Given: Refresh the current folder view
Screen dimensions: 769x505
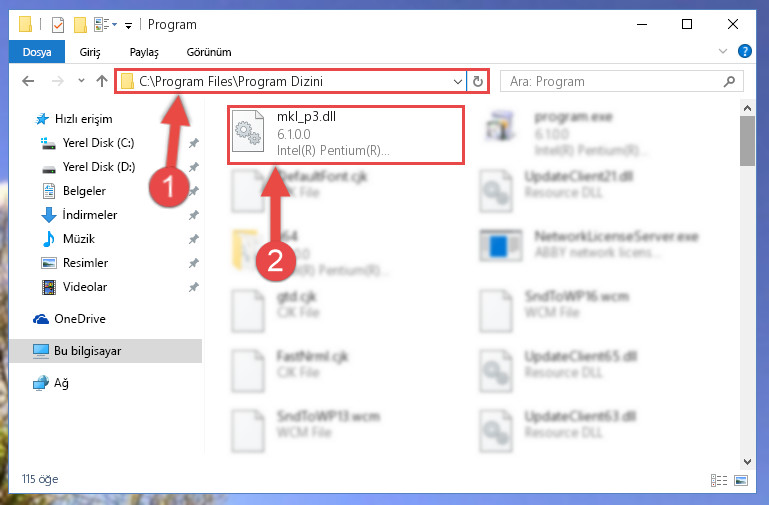Looking at the screenshot, I should point(478,81).
